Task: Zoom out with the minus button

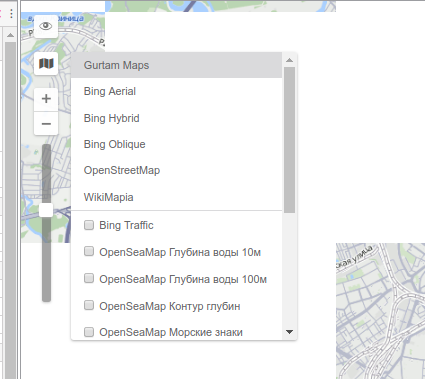Action: coord(46,124)
